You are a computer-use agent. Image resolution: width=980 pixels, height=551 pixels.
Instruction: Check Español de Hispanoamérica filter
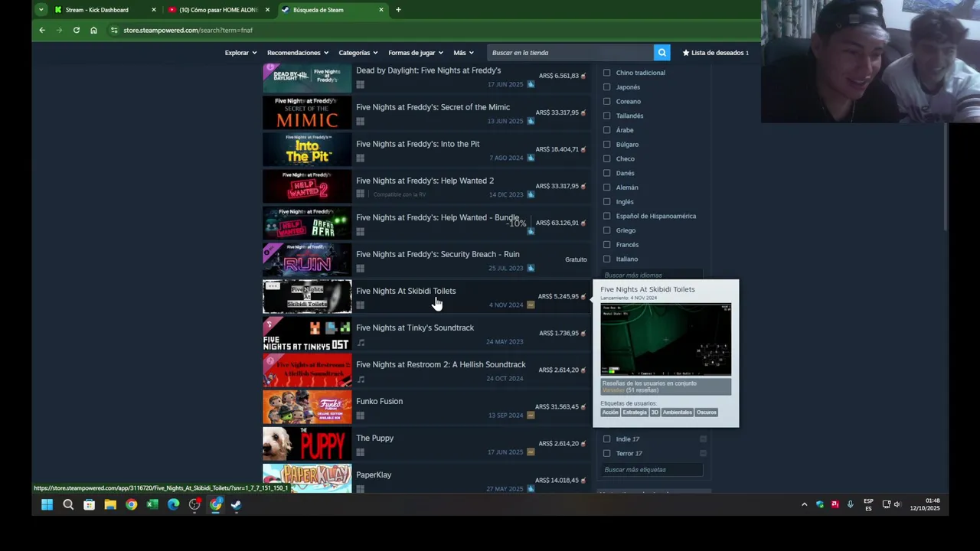(x=606, y=216)
